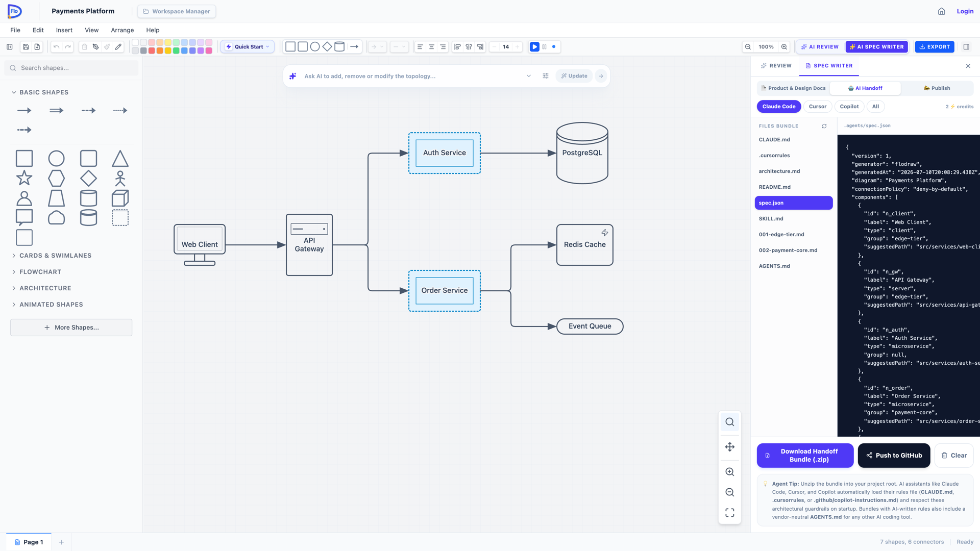Screen dimensions: 980x551
Task: Click the toolbar zoom out icon
Action: coord(748,47)
